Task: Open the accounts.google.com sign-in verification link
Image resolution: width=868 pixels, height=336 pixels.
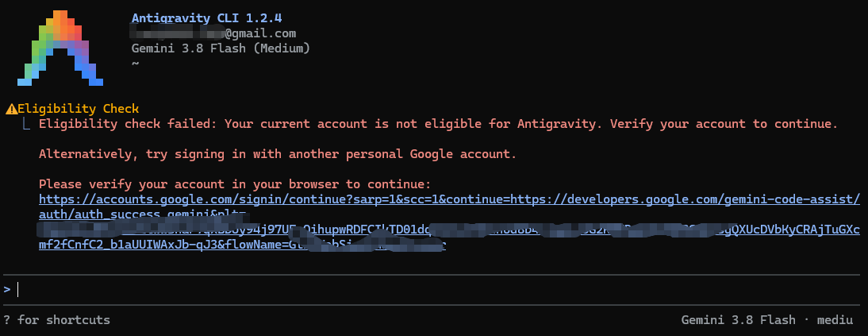Action: (x=450, y=199)
